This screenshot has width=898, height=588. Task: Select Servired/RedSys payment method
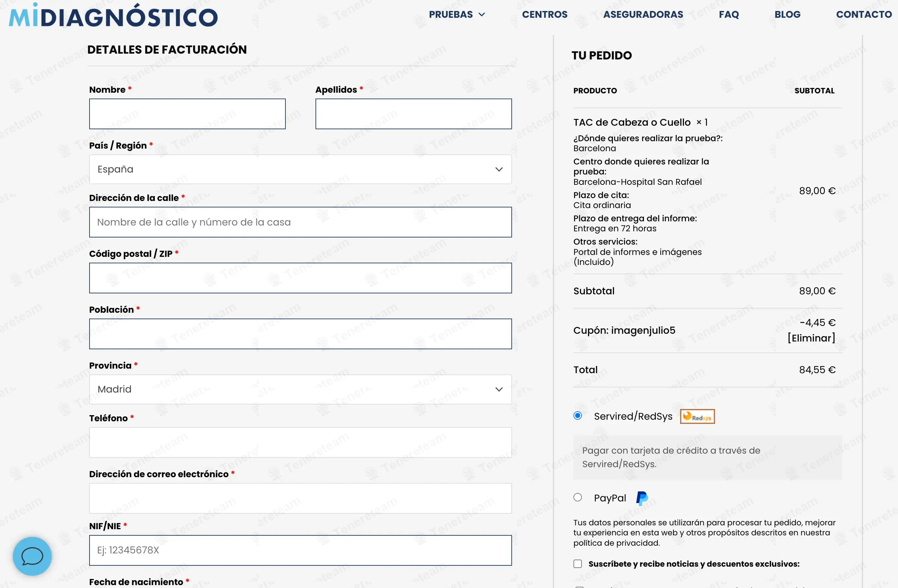tap(577, 415)
